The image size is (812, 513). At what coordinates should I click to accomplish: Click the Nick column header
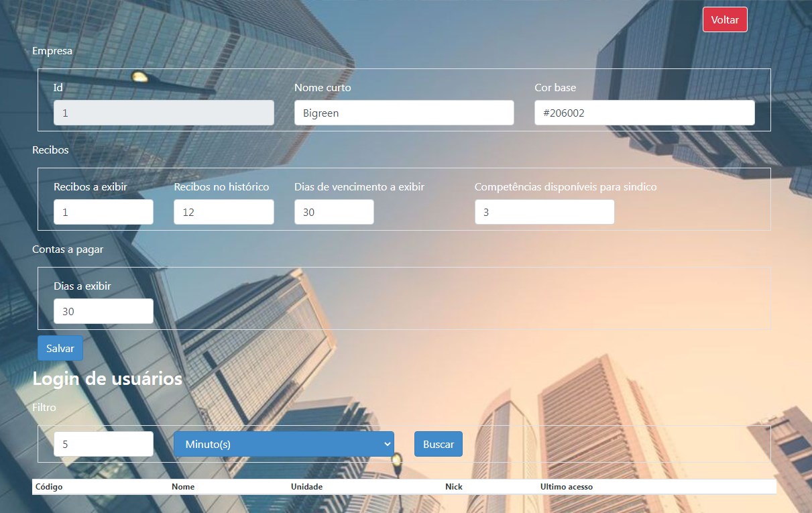coord(454,487)
